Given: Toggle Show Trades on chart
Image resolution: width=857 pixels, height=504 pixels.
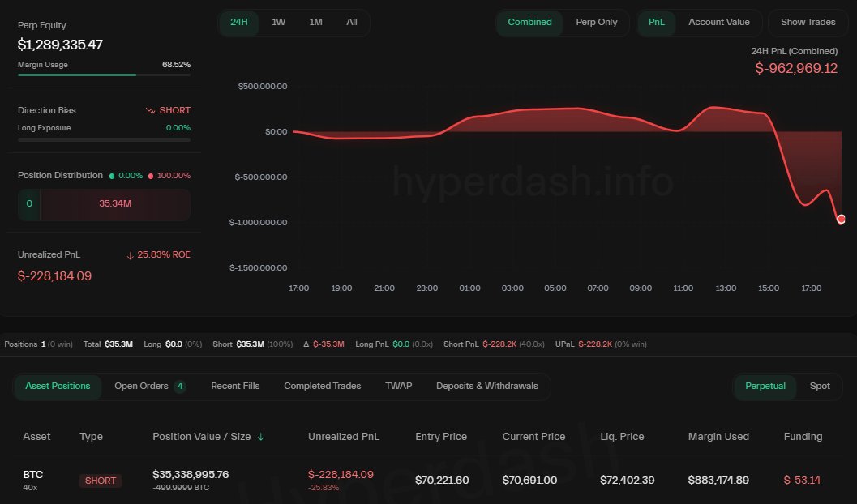Looking at the screenshot, I should click(808, 23).
